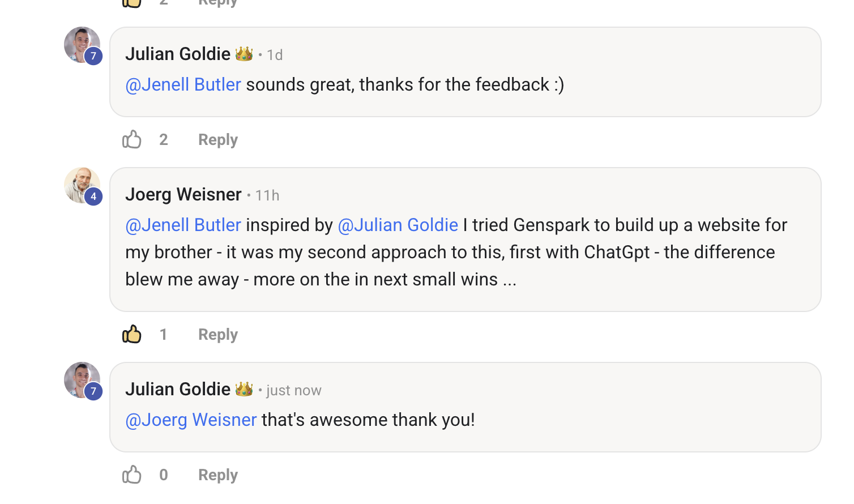Open @Joerg Weisner mention in last comment
Screen dimensions: 854x504
pos(191,420)
